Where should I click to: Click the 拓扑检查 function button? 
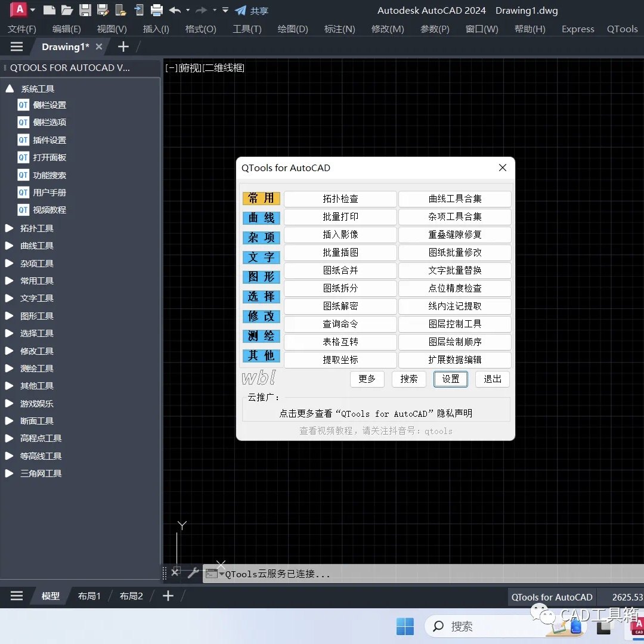[340, 199]
